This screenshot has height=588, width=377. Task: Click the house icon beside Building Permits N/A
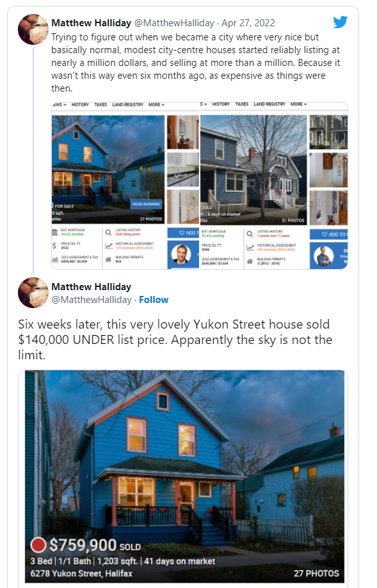tap(108, 259)
